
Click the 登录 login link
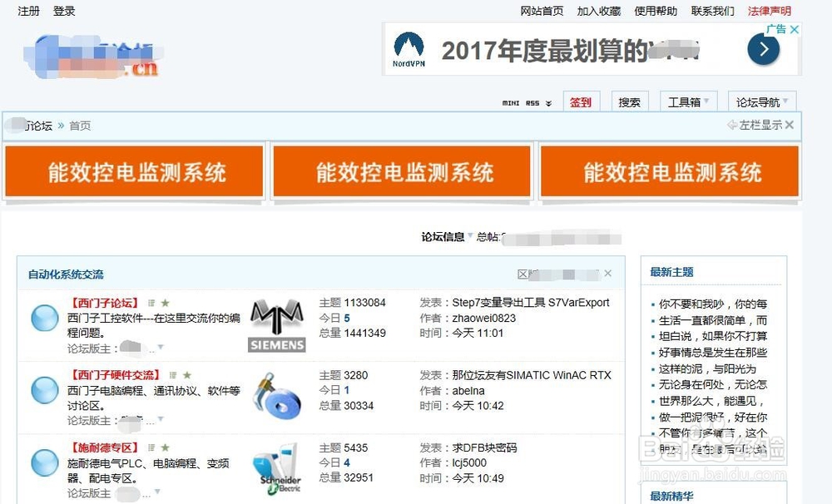[x=63, y=11]
